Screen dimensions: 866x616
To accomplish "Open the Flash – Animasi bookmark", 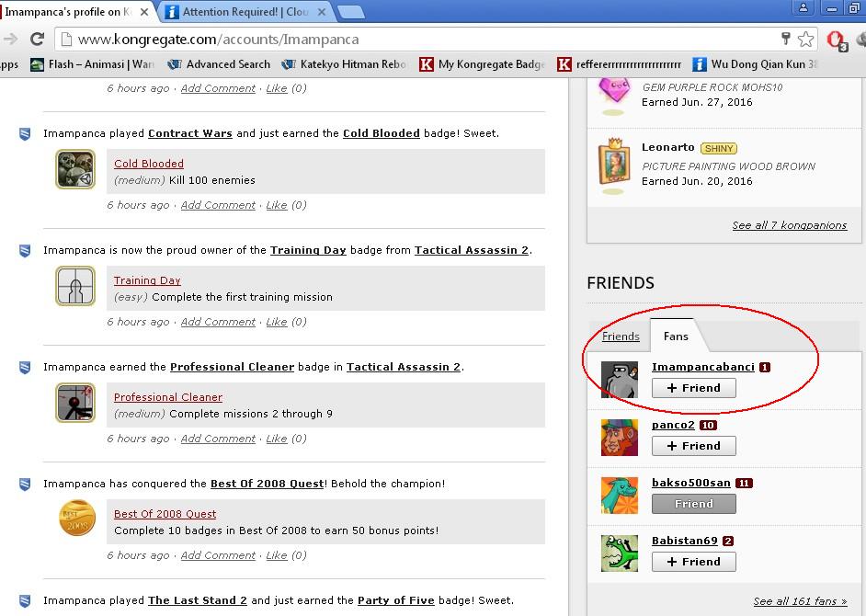I will (x=92, y=64).
